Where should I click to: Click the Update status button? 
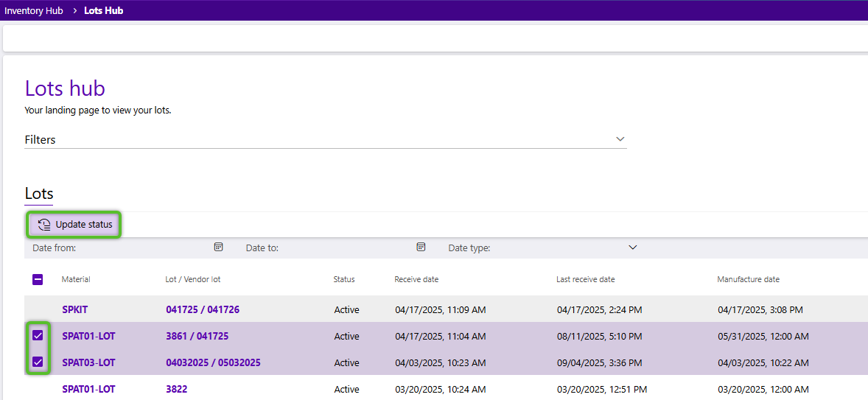[x=74, y=225]
